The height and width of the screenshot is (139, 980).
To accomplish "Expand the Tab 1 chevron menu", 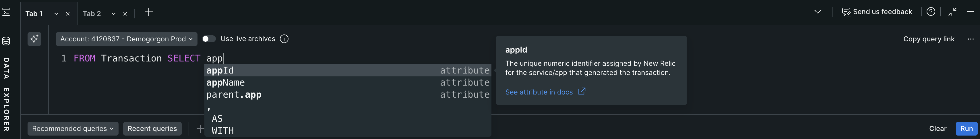I will point(56,14).
